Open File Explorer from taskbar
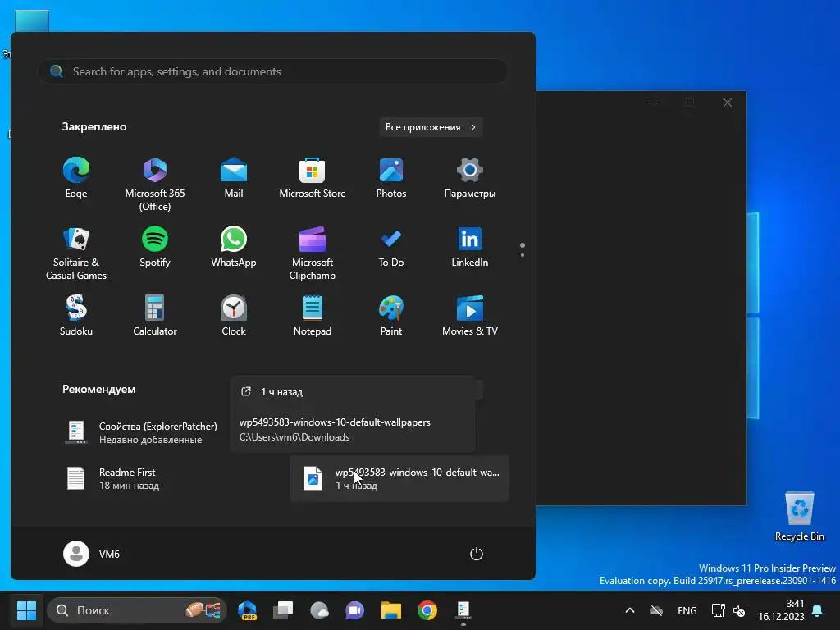Viewport: 840px width, 630px height. point(391,610)
